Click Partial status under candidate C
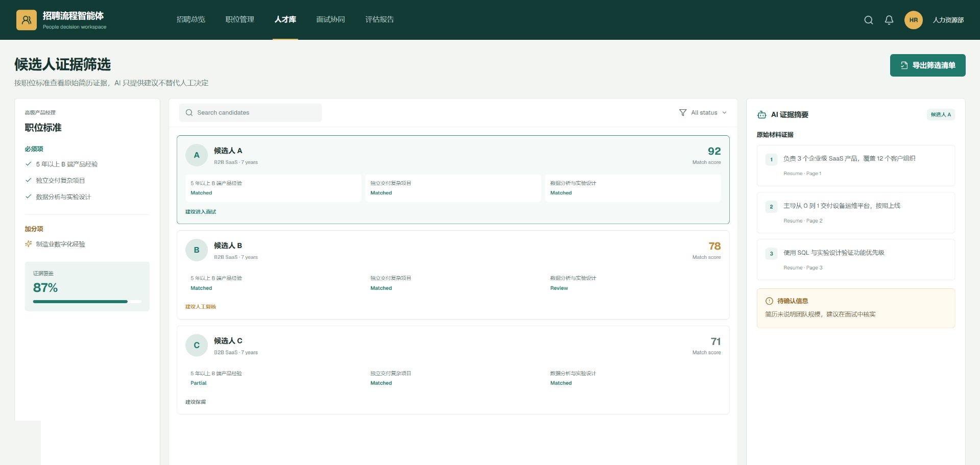This screenshot has height=465, width=980. (198, 383)
